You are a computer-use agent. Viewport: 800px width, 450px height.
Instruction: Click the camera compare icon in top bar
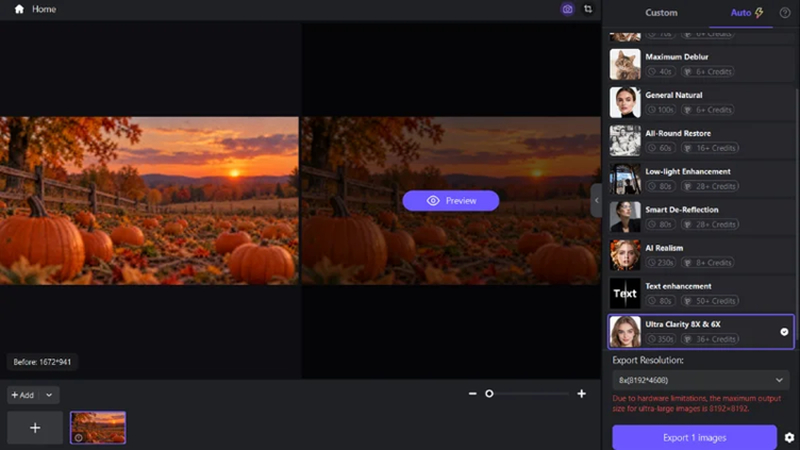point(567,9)
